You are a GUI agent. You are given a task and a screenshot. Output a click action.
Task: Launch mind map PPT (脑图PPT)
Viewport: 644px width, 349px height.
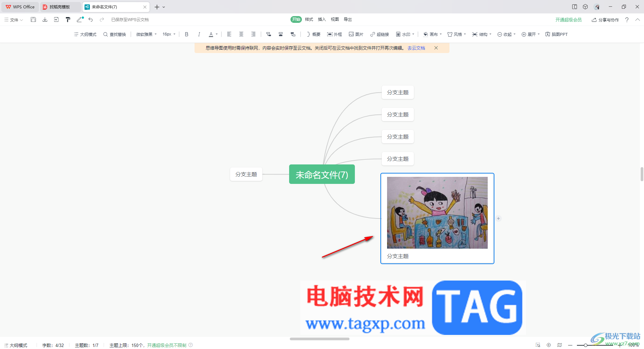point(556,34)
